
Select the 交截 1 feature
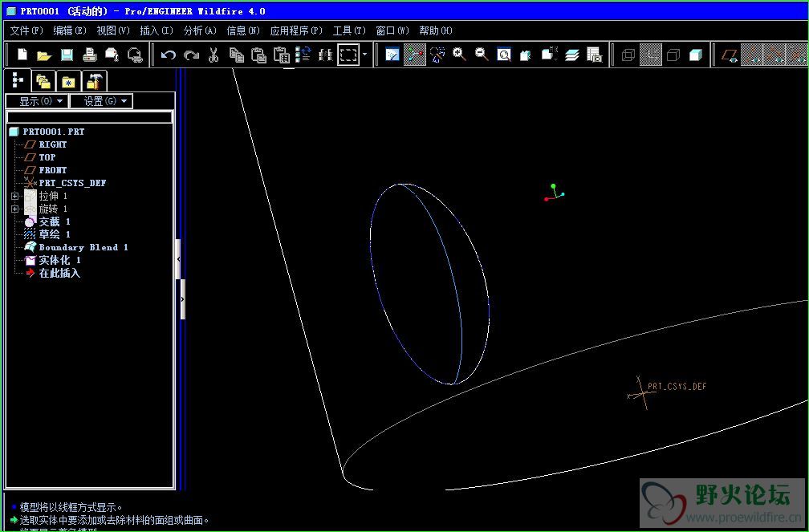point(55,222)
